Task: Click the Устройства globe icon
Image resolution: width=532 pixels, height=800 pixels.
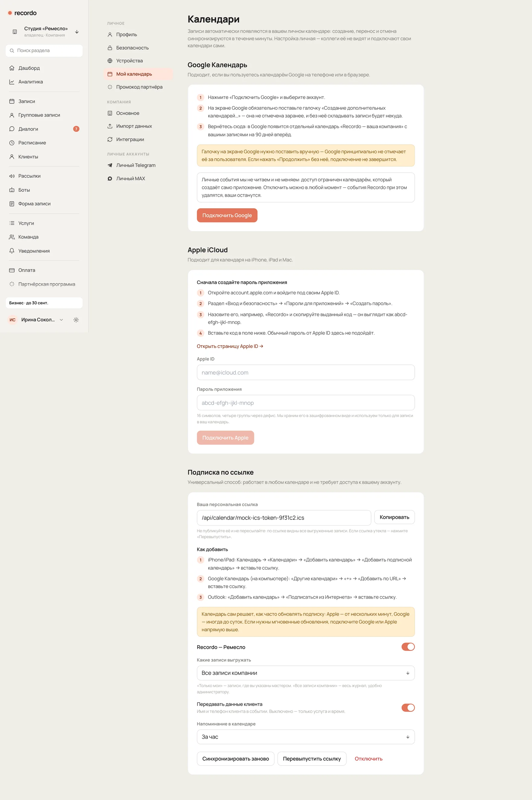Action: click(x=110, y=61)
